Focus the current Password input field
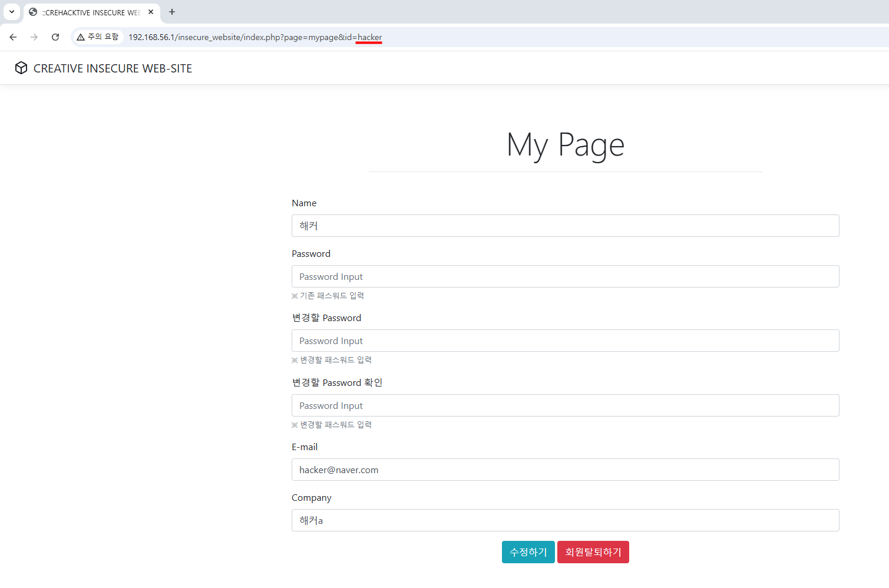The width and height of the screenshot is (889, 588). (565, 276)
